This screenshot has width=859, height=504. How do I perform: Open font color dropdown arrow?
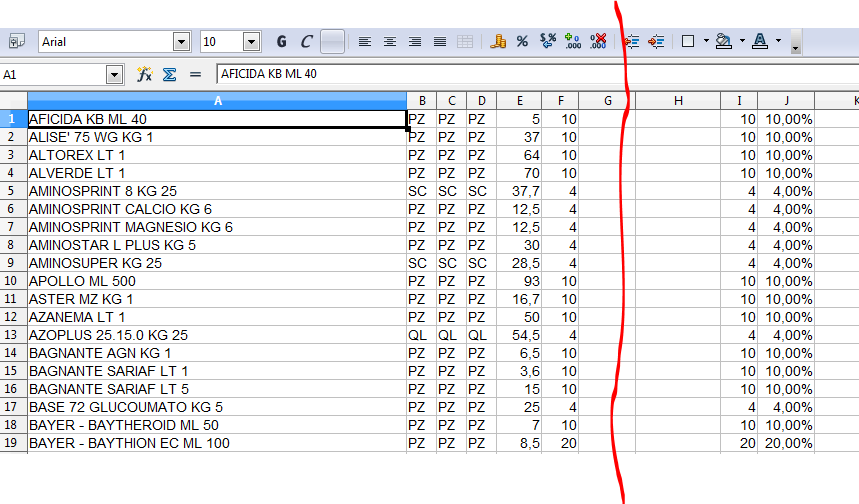point(778,41)
